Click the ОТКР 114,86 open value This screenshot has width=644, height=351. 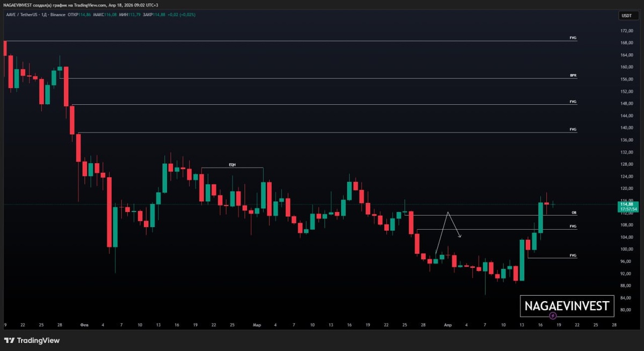pos(79,14)
